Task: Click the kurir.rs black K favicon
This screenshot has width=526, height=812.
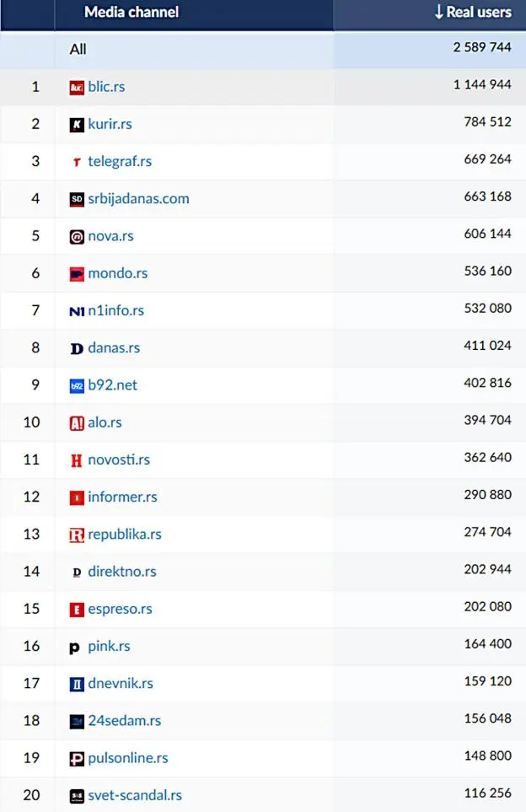Action: 77,125
